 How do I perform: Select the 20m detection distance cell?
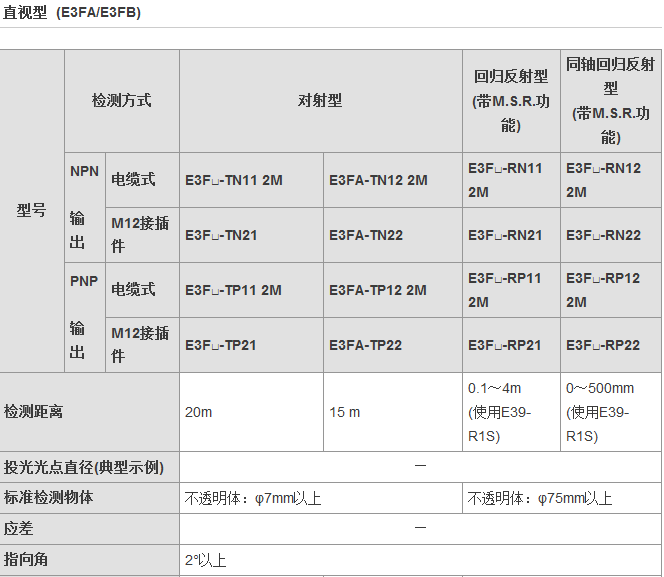coord(199,412)
